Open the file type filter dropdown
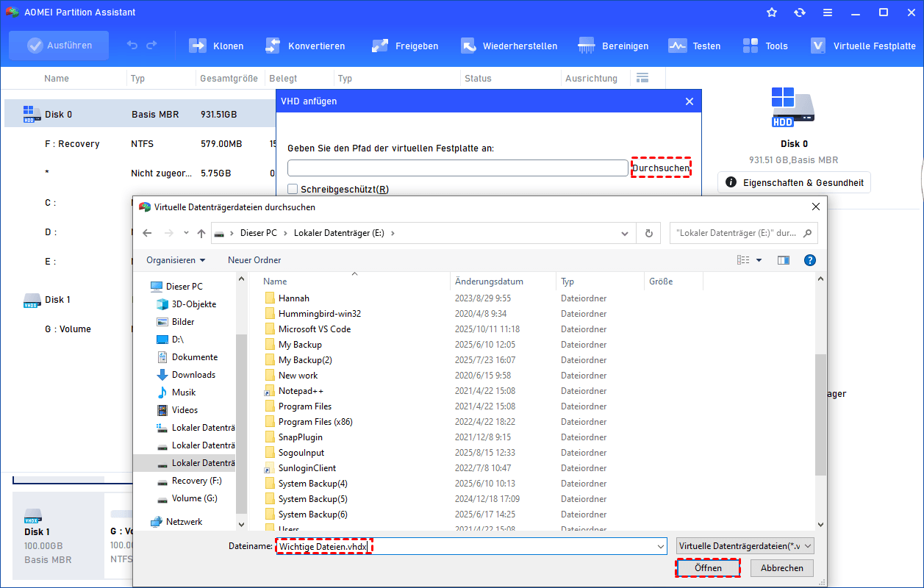Image resolution: width=924 pixels, height=588 pixels. point(745,546)
